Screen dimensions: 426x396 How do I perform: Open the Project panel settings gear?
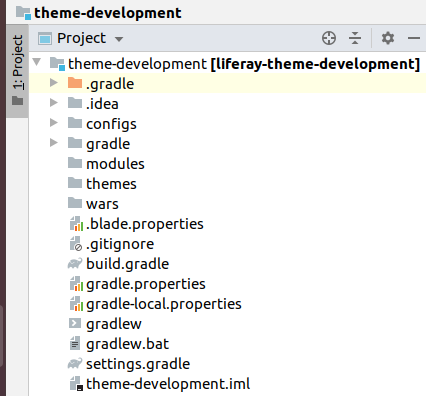point(388,38)
